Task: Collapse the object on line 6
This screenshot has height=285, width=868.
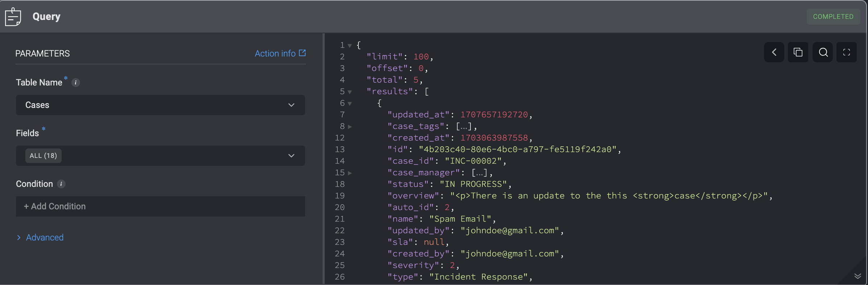Action: (x=350, y=104)
